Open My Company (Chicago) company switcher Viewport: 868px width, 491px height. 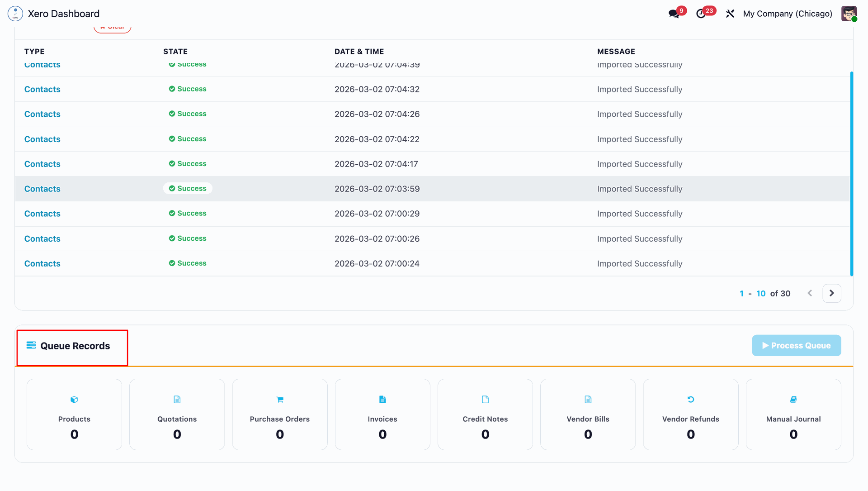(788, 14)
